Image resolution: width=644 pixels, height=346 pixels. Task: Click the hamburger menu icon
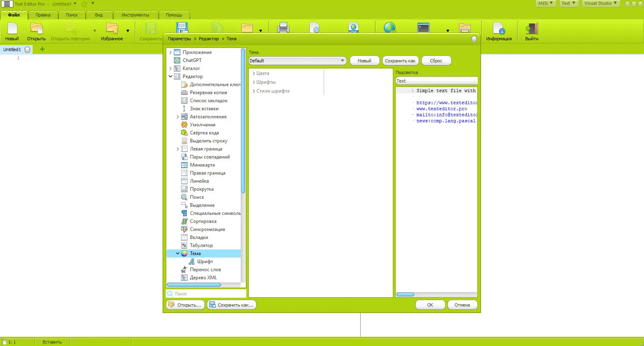7,4
